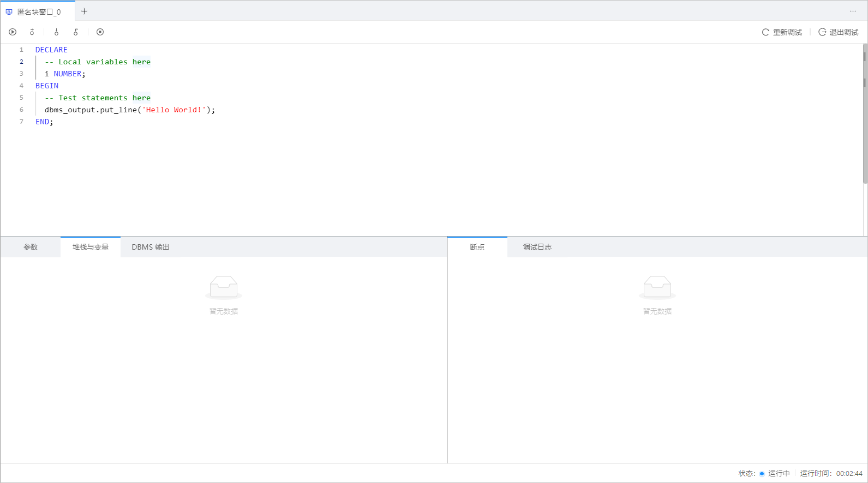
Task: Show the DBMS 输出 tab
Action: (x=150, y=247)
